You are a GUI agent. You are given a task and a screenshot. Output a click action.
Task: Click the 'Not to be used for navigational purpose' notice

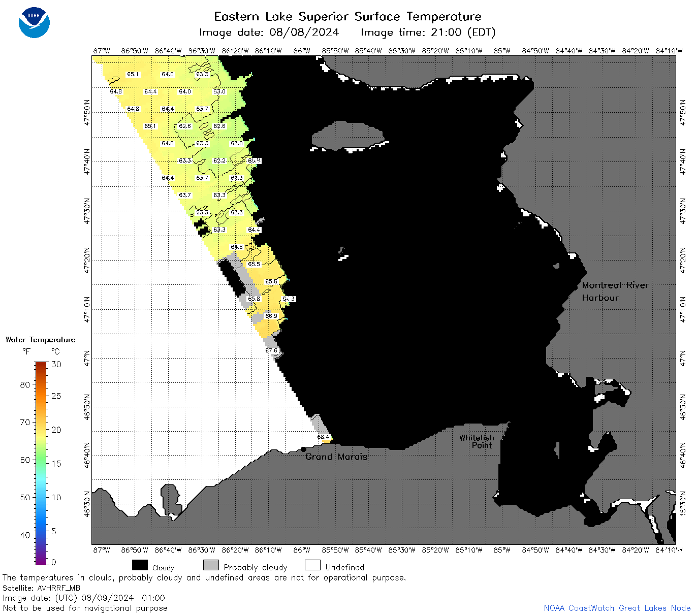(x=85, y=608)
